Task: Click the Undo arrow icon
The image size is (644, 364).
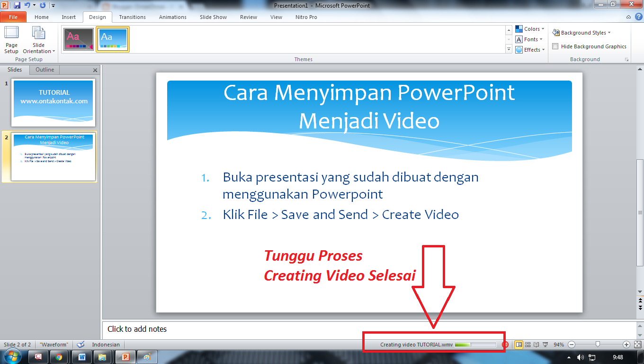Action: (x=27, y=5)
